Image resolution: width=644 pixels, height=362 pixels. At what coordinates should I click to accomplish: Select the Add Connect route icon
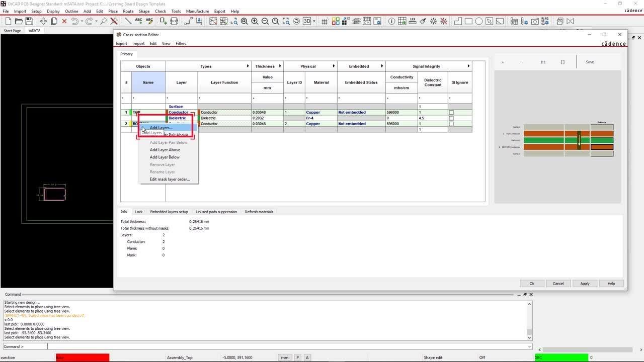(x=188, y=21)
